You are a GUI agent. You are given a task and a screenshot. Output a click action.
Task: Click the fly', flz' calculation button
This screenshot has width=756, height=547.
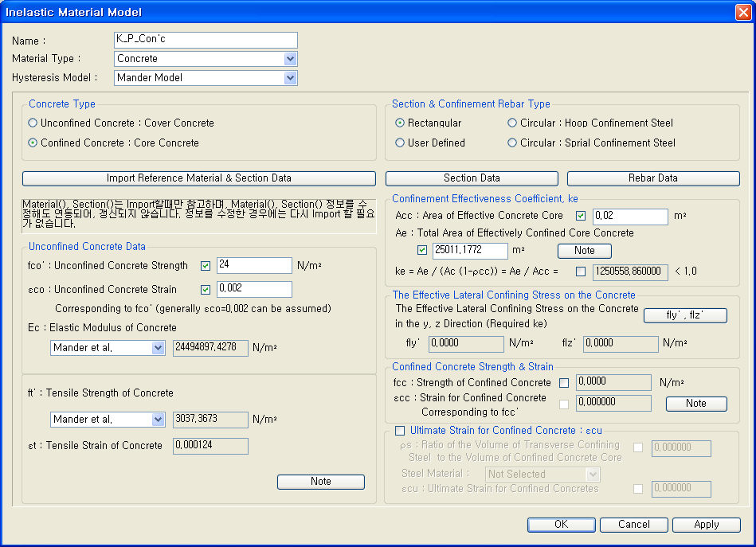(x=685, y=315)
